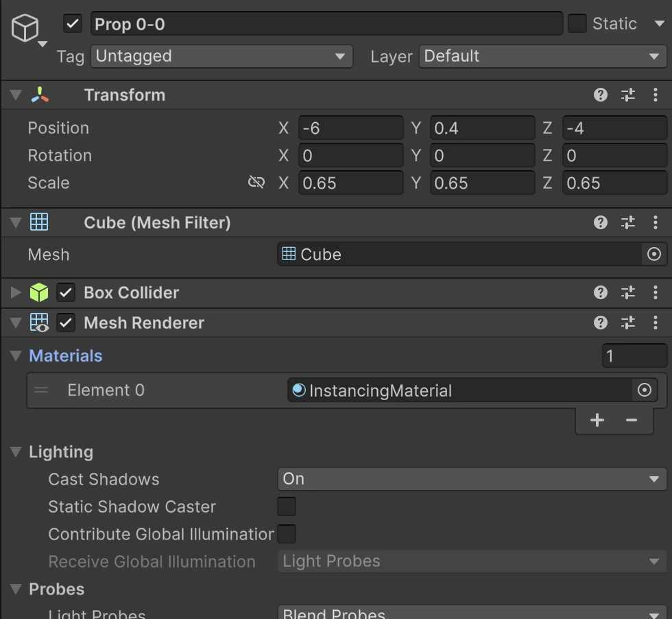Collapse the Materials list foldout

pyautogui.click(x=16, y=355)
